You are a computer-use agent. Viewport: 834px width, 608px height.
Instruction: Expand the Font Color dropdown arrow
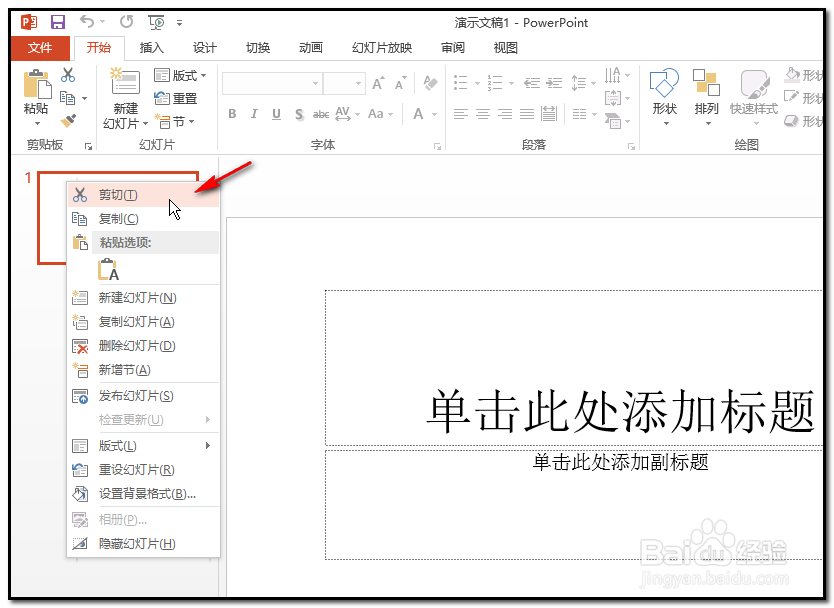coord(433,113)
